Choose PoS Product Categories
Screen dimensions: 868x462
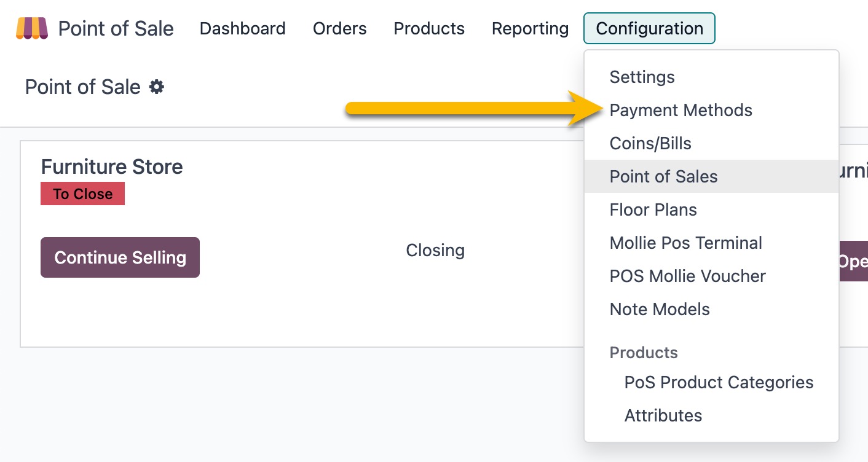[x=719, y=382]
